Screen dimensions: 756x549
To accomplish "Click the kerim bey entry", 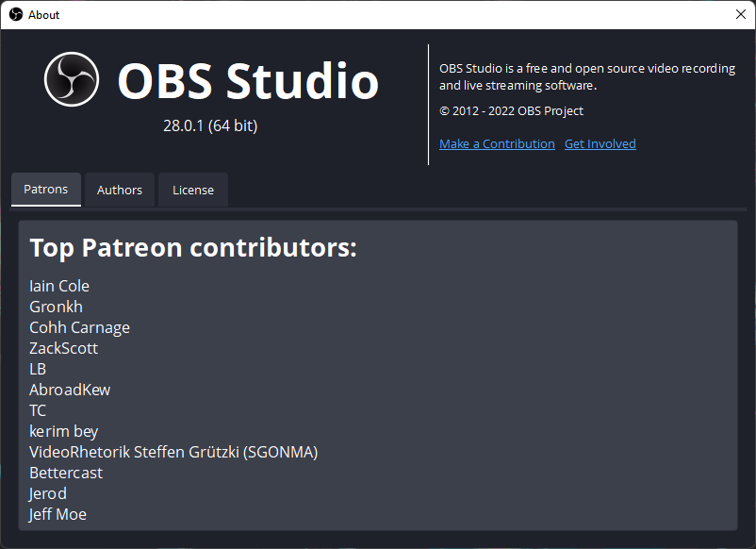I will tap(63, 431).
